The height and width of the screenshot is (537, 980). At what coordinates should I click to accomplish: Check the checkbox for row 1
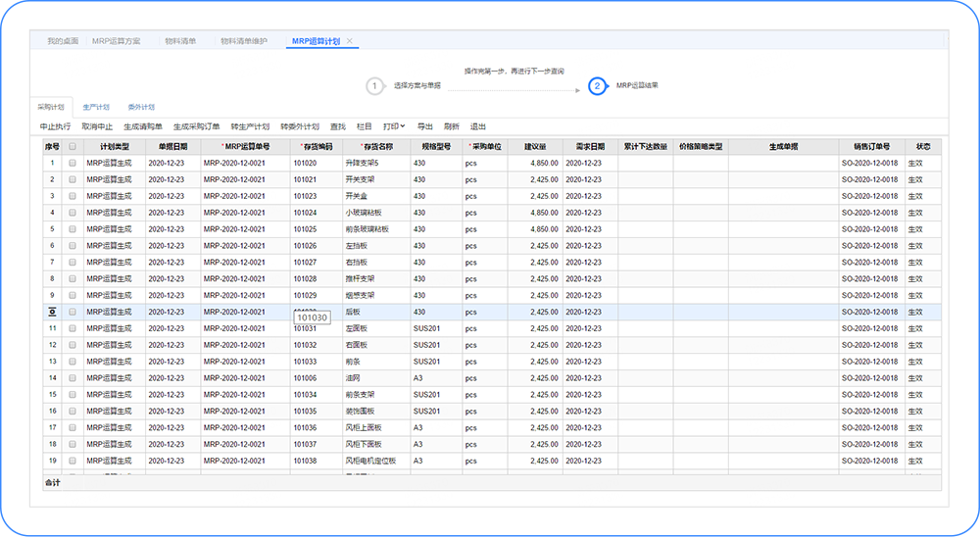[x=72, y=163]
